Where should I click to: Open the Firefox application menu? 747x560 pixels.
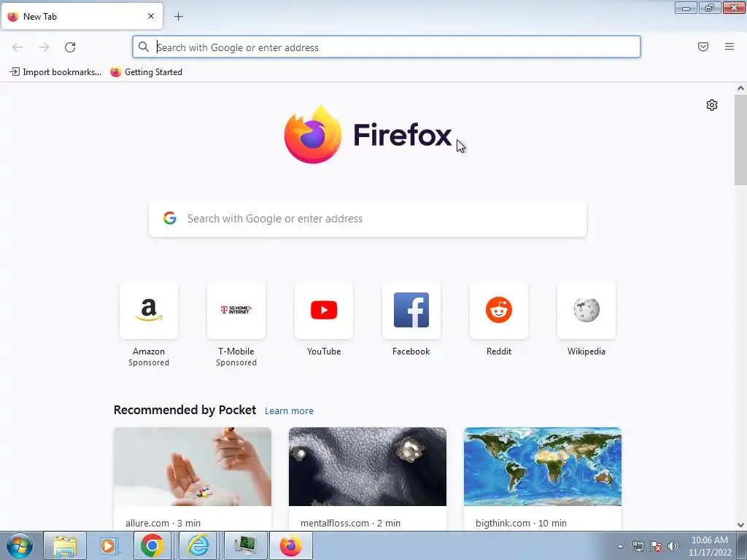(729, 47)
